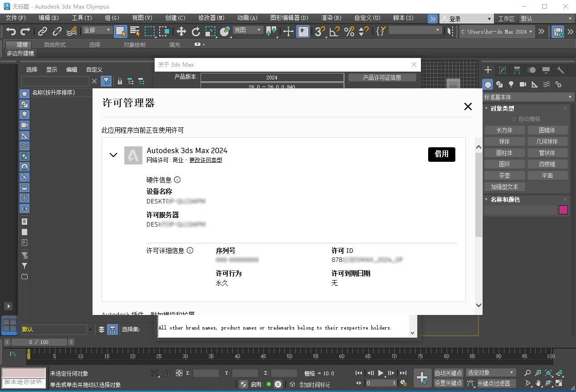This screenshot has height=392, width=576.
Task: Open the Hierarchy panel tab icon
Action: point(517,70)
